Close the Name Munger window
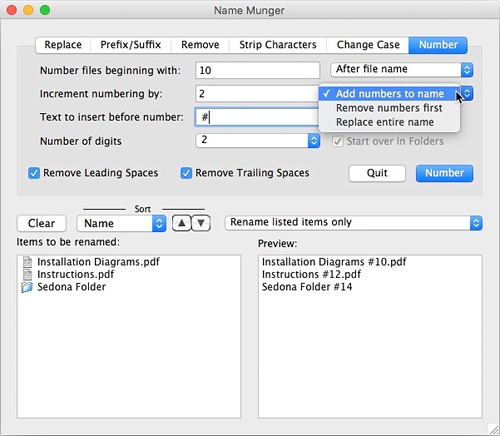Viewport: 500px width, 436px height. coord(12,10)
